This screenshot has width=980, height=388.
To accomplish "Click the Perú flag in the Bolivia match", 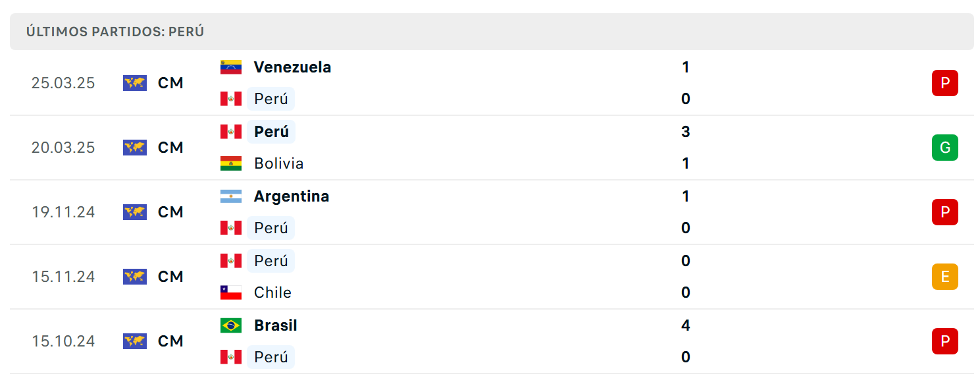I will (x=231, y=132).
